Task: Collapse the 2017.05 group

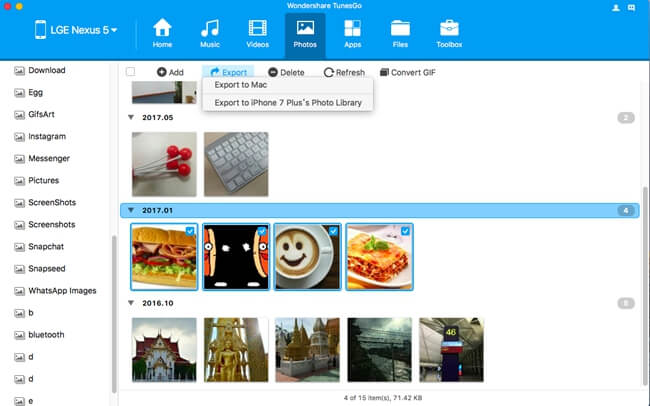Action: [x=131, y=117]
